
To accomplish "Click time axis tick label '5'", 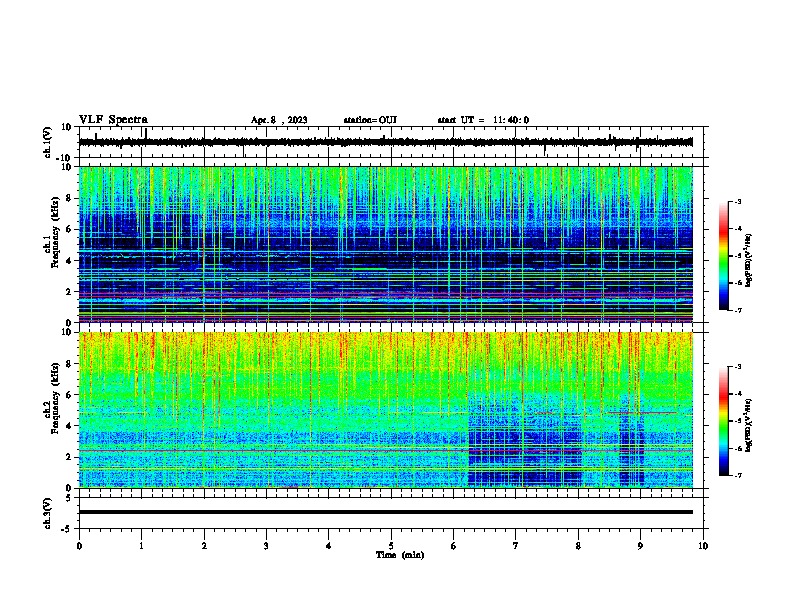I will coord(391,546).
